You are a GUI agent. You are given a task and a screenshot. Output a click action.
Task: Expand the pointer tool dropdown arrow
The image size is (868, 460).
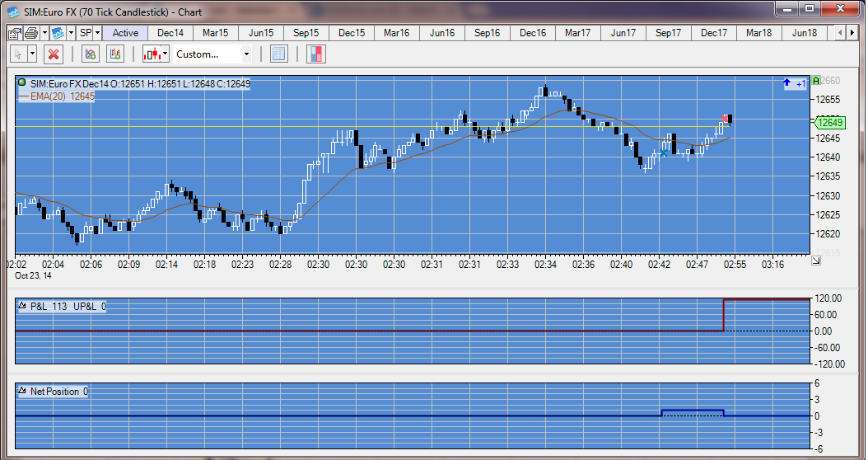32,54
